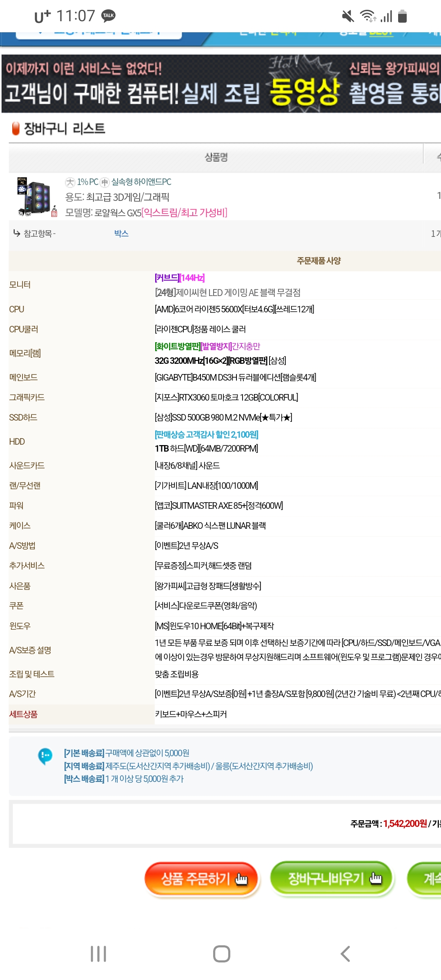Click the 실속형 하이앤드PC category text
The height and width of the screenshot is (980, 441).
[141, 182]
